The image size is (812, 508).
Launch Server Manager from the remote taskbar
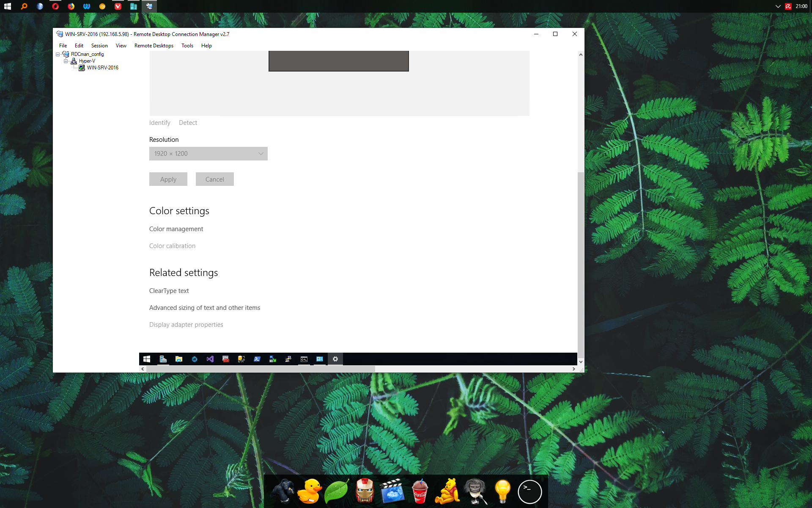163,359
